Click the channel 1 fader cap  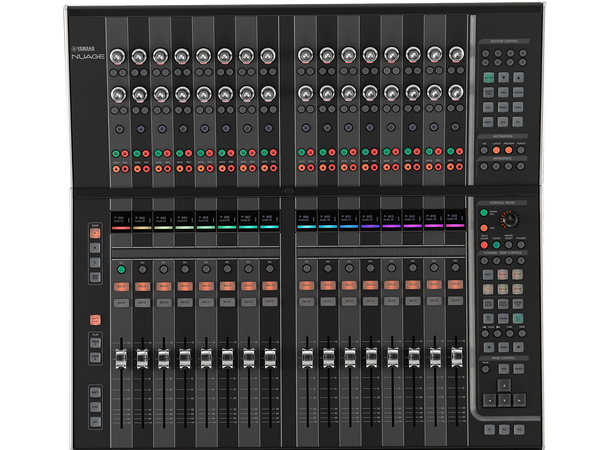(121, 359)
